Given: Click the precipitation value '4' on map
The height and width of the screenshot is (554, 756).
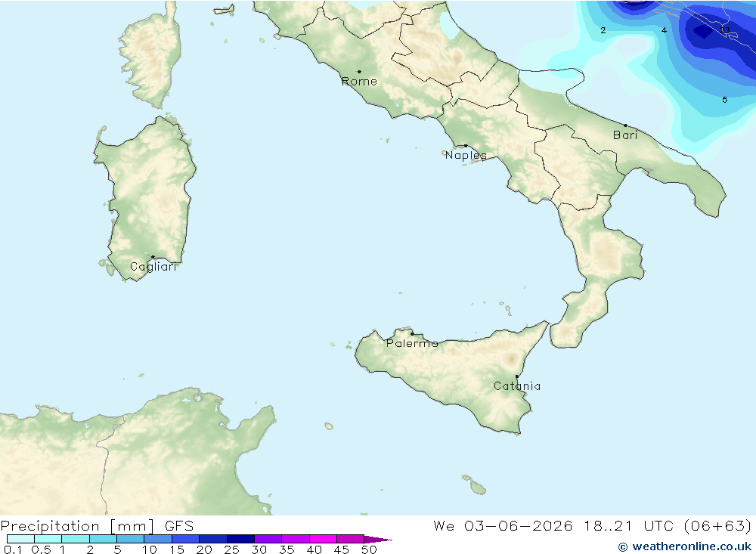Looking at the screenshot, I should 664,30.
